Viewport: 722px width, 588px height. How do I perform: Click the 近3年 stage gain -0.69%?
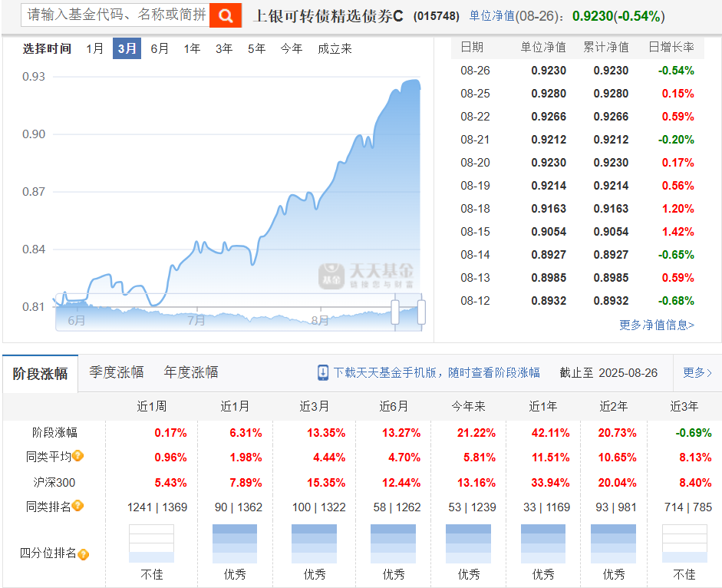[x=694, y=433]
